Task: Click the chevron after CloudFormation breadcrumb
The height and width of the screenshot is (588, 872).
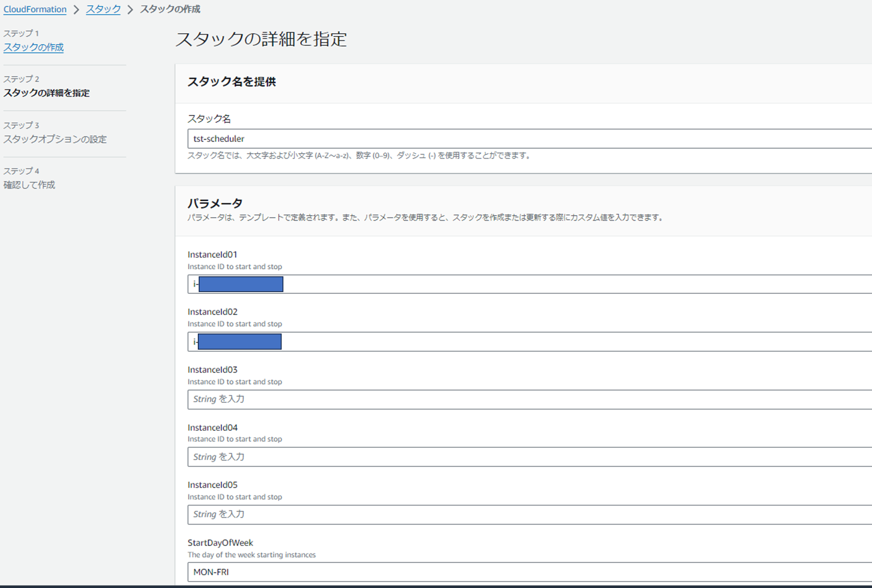Action: point(76,10)
